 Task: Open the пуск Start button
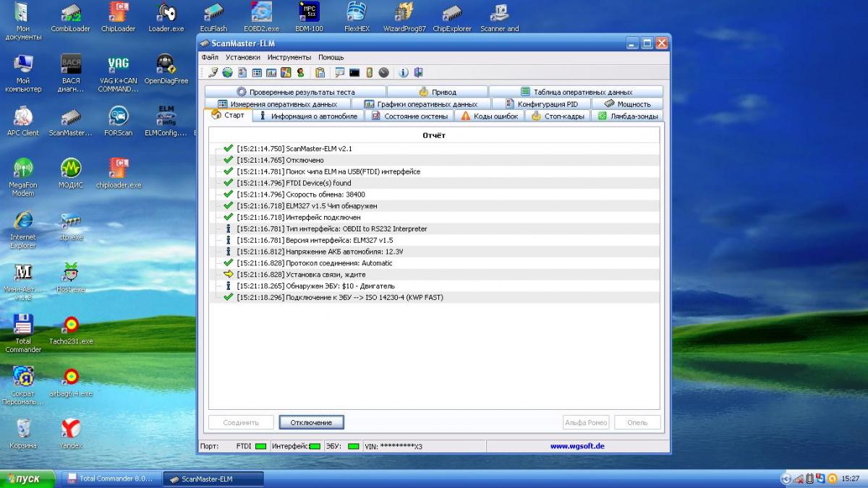tap(29, 479)
